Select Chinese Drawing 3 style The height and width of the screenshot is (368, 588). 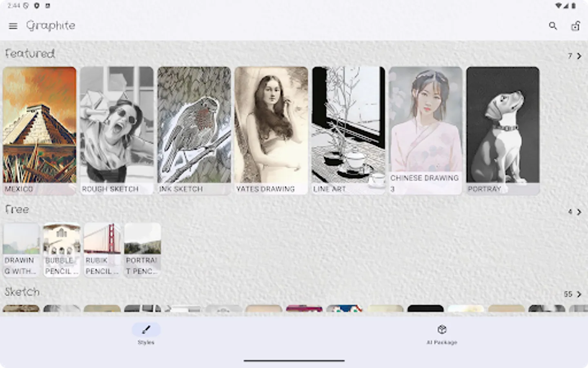[x=425, y=130]
